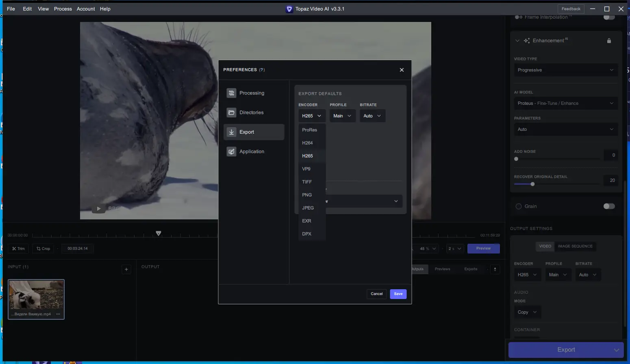Save the preferences
This screenshot has height=364, width=630.
pyautogui.click(x=398, y=294)
